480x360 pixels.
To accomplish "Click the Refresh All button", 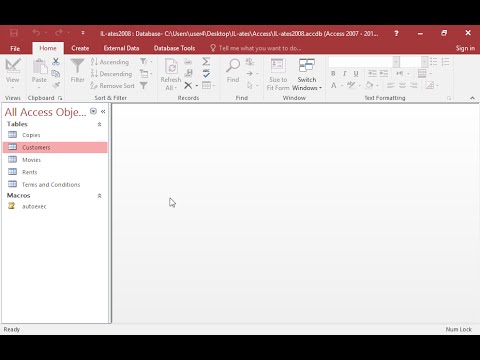I will pos(171,75).
